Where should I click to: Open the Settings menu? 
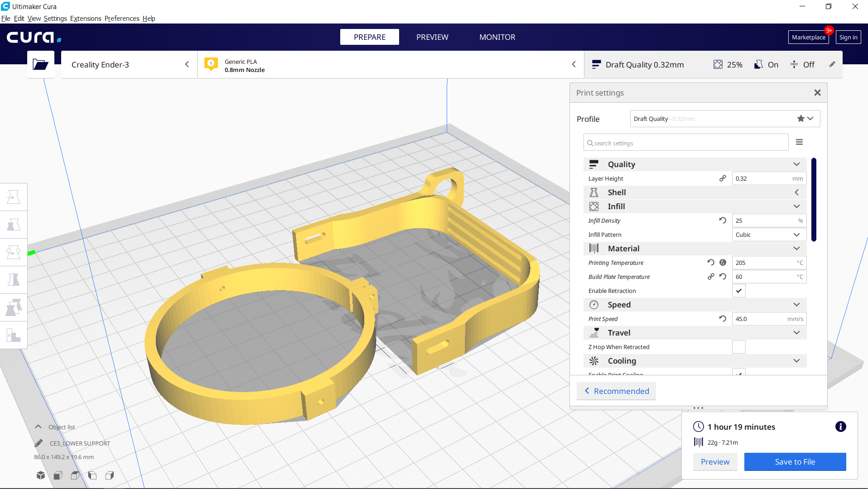point(55,19)
